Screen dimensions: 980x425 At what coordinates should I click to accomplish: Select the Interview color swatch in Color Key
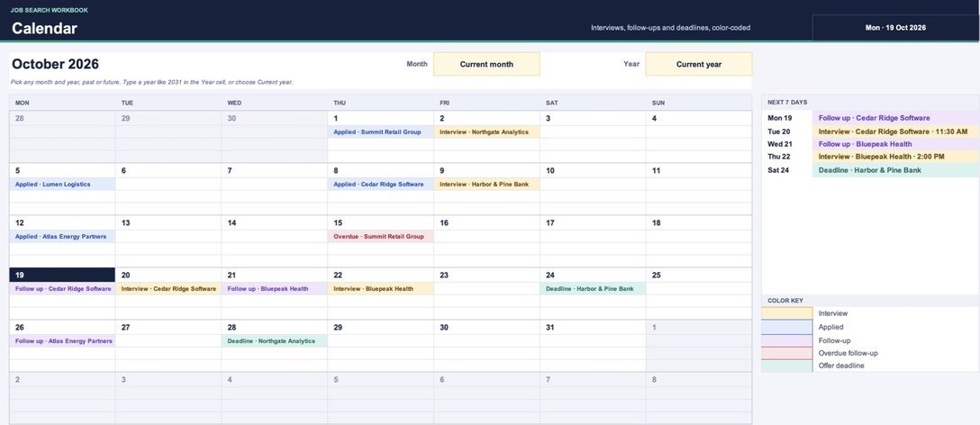[x=787, y=313]
